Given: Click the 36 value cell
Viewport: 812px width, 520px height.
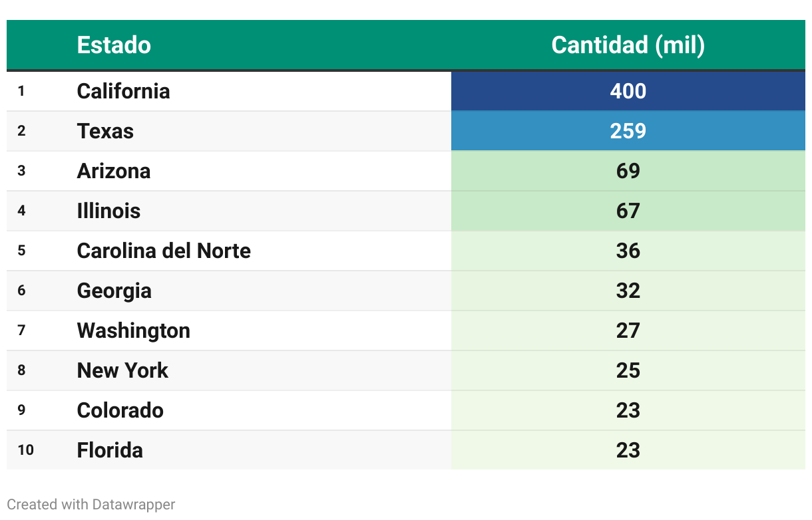Looking at the screenshot, I should click(x=628, y=251).
